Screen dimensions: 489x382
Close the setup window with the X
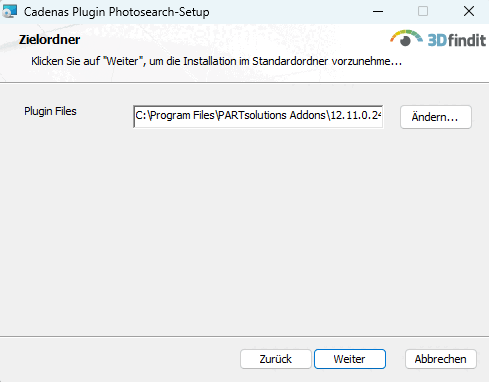[469, 12]
